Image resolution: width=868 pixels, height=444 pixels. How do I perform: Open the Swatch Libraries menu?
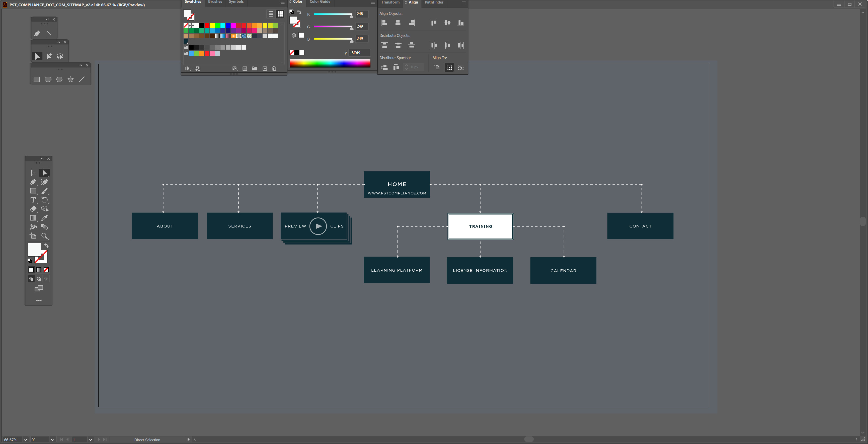188,68
